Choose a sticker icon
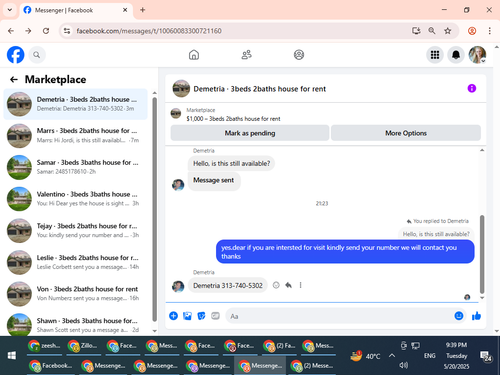 pos(201,316)
